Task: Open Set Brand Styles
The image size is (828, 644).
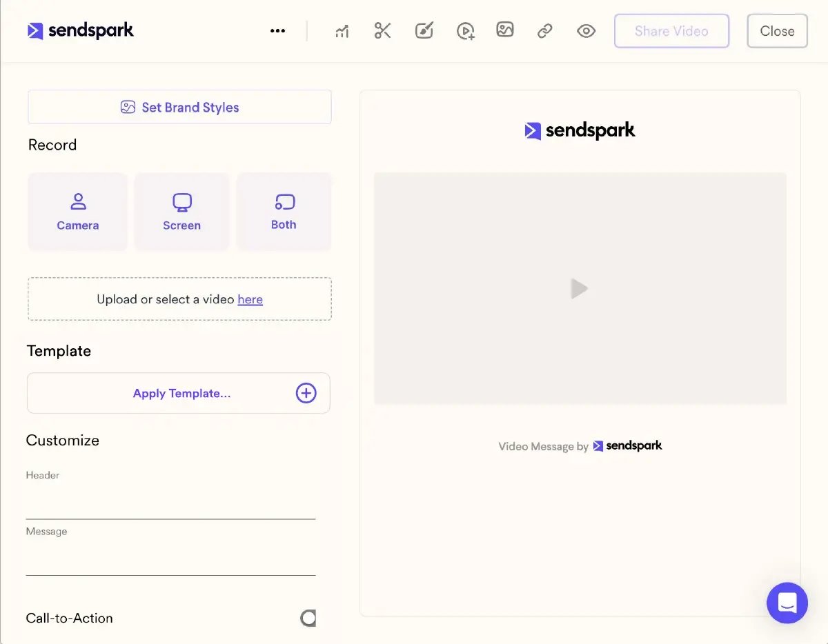Action: pyautogui.click(x=179, y=107)
